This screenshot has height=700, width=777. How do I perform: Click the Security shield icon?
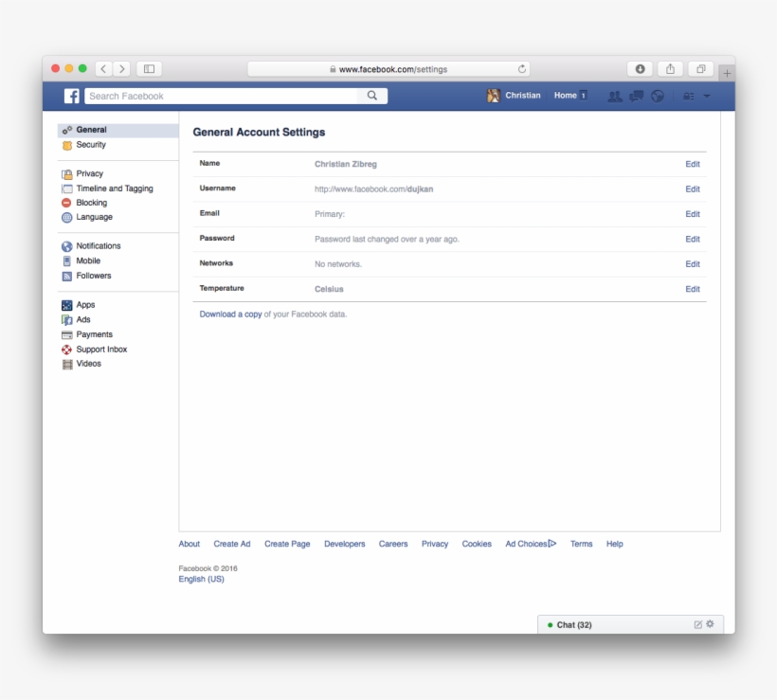67,145
